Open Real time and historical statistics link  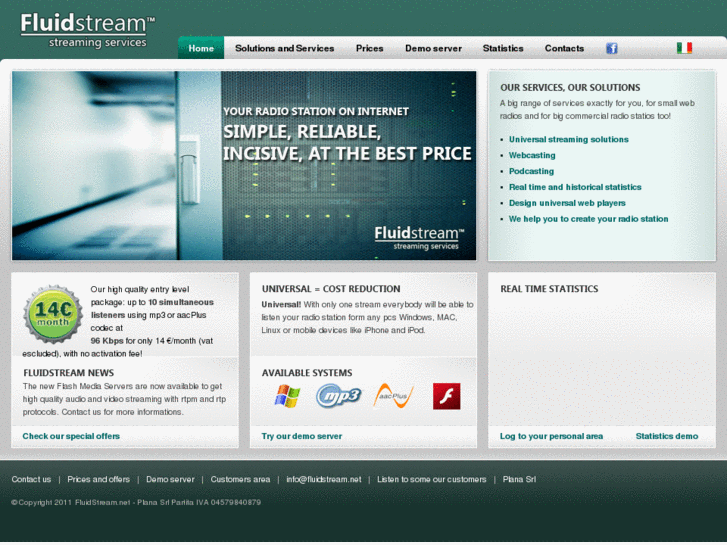click(x=575, y=187)
